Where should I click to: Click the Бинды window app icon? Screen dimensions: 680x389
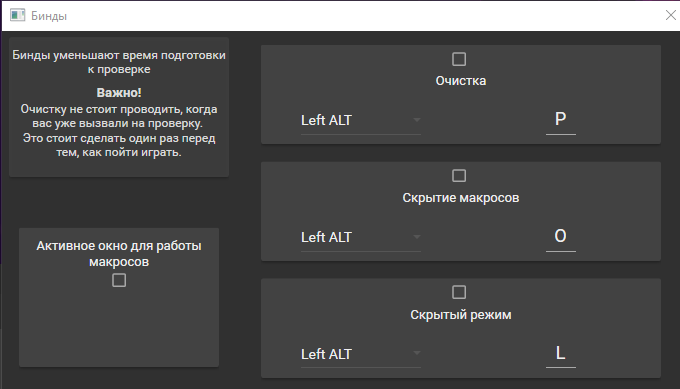tap(17, 16)
